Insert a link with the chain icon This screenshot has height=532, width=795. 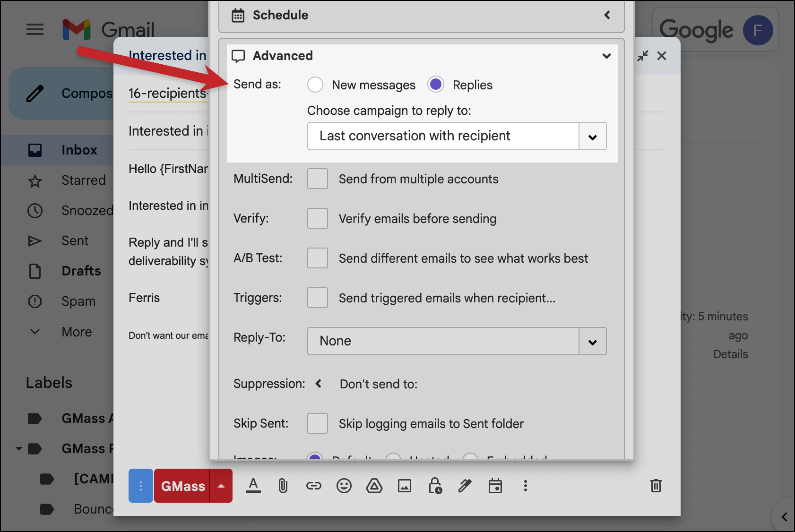coord(314,486)
